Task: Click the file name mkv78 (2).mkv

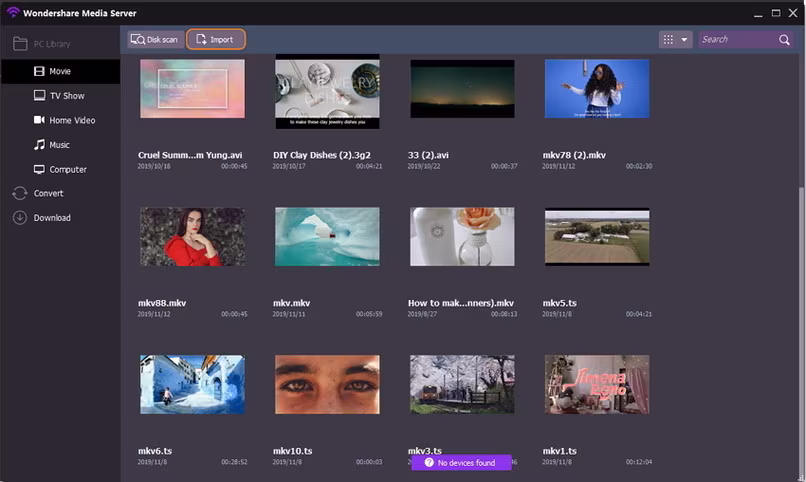Action: click(574, 155)
